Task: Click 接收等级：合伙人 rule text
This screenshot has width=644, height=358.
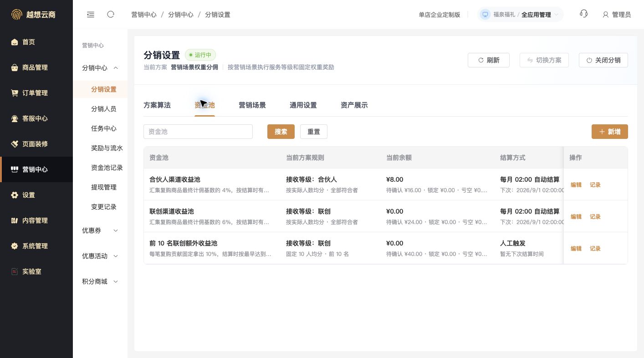Action: pyautogui.click(x=312, y=179)
